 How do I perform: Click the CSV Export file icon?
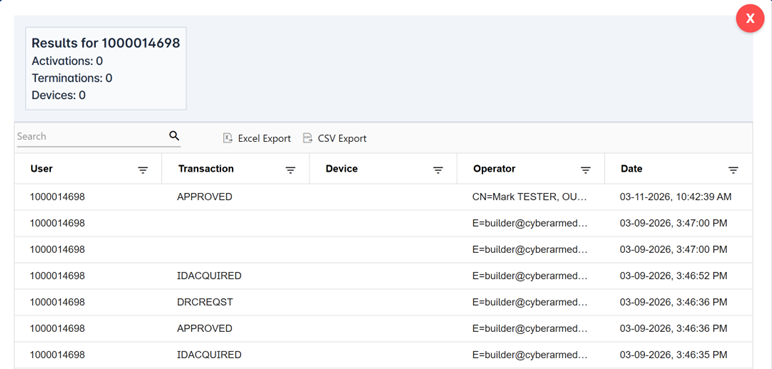pos(307,138)
